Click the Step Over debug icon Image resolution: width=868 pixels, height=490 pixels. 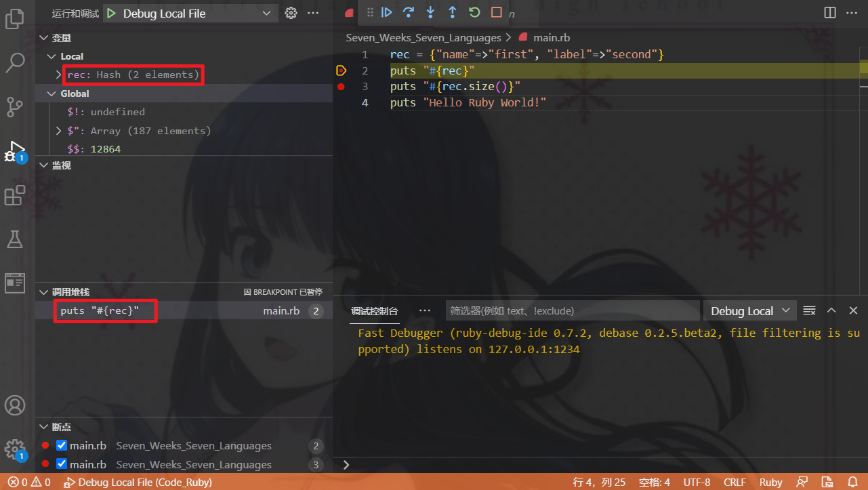pos(408,12)
